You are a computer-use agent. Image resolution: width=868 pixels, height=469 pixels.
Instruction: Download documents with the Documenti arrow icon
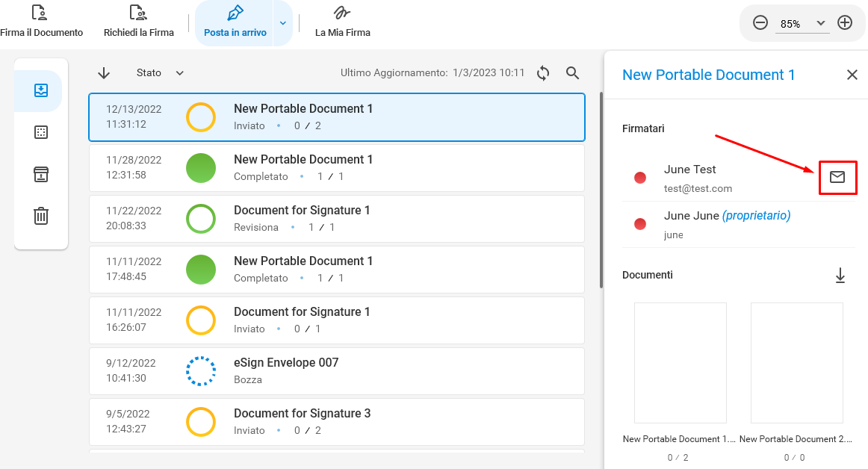pyautogui.click(x=840, y=275)
